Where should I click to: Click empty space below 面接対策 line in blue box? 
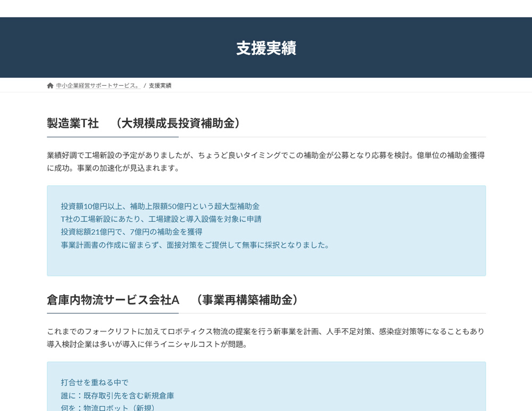266,264
